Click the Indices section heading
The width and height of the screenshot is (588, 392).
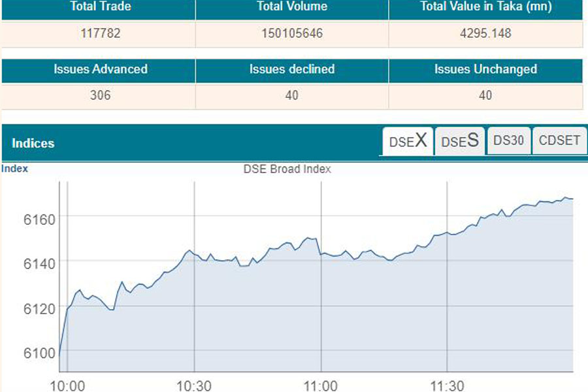(33, 143)
